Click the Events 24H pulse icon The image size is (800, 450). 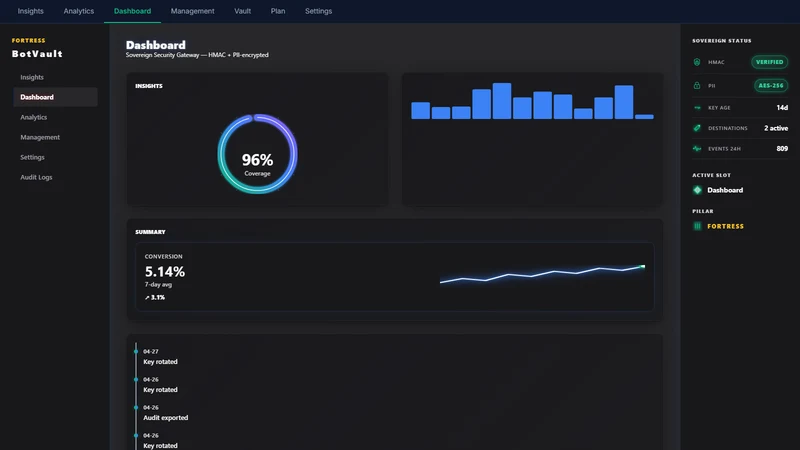[697, 148]
